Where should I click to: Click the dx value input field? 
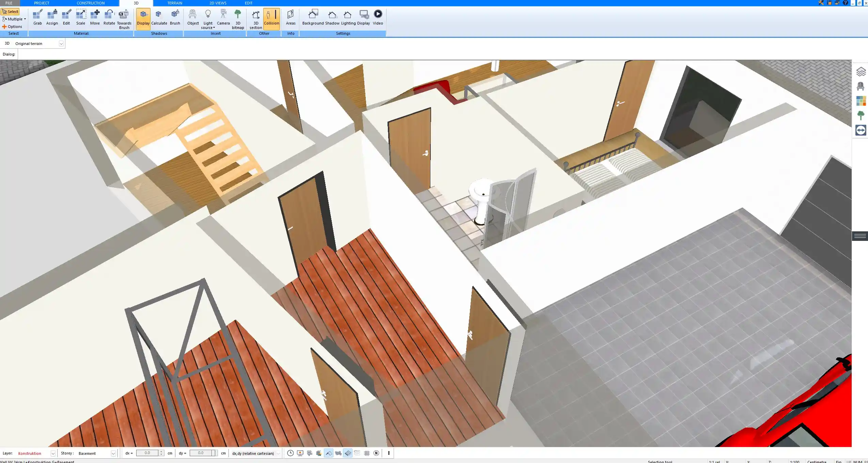point(147,453)
